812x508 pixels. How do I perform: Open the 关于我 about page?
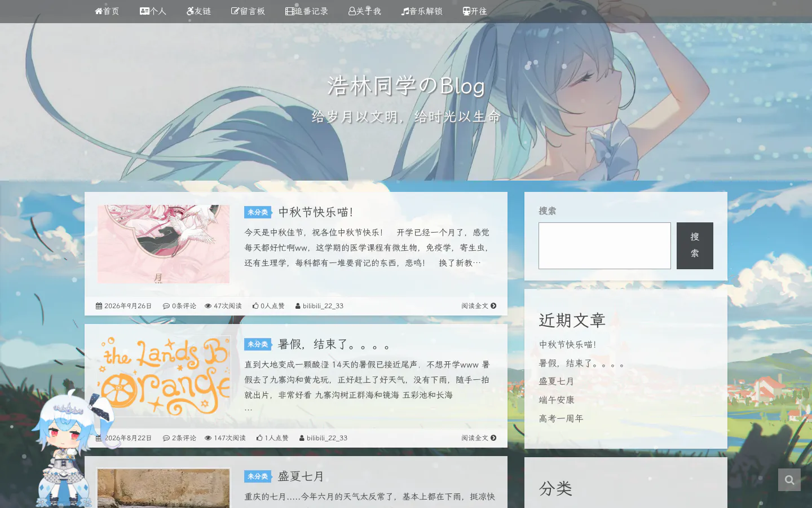365,11
